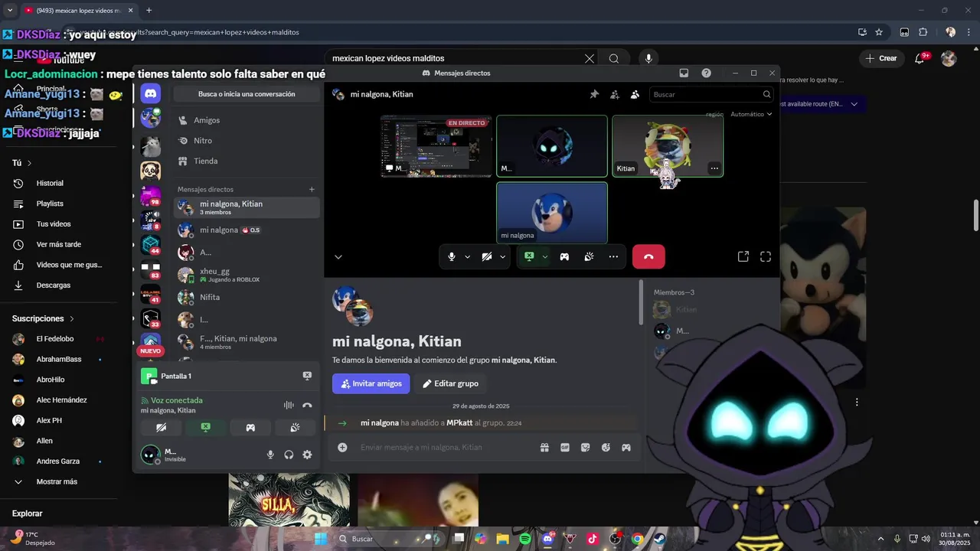Open xheu_gg direct message
The height and width of the screenshot is (551, 980).
pos(247,275)
